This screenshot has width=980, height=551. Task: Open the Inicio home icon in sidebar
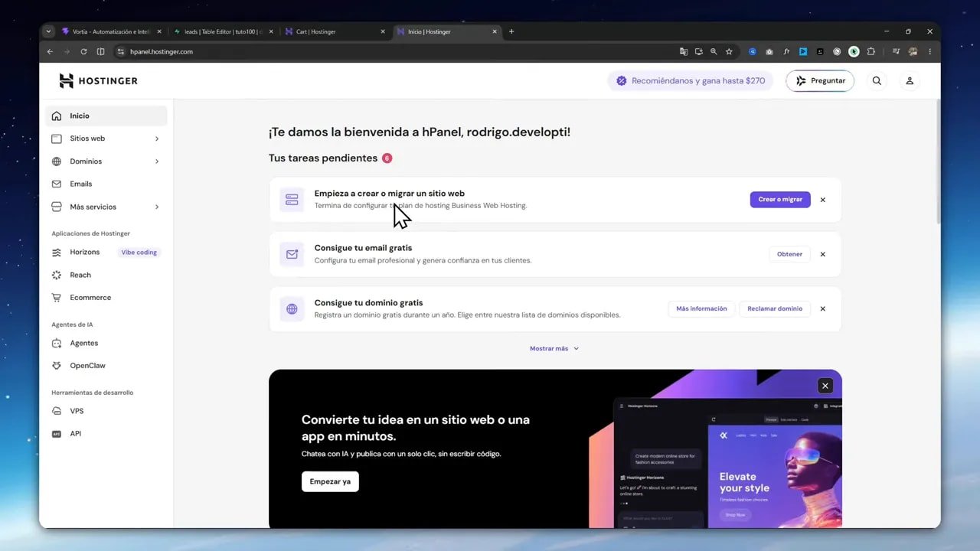pyautogui.click(x=57, y=116)
